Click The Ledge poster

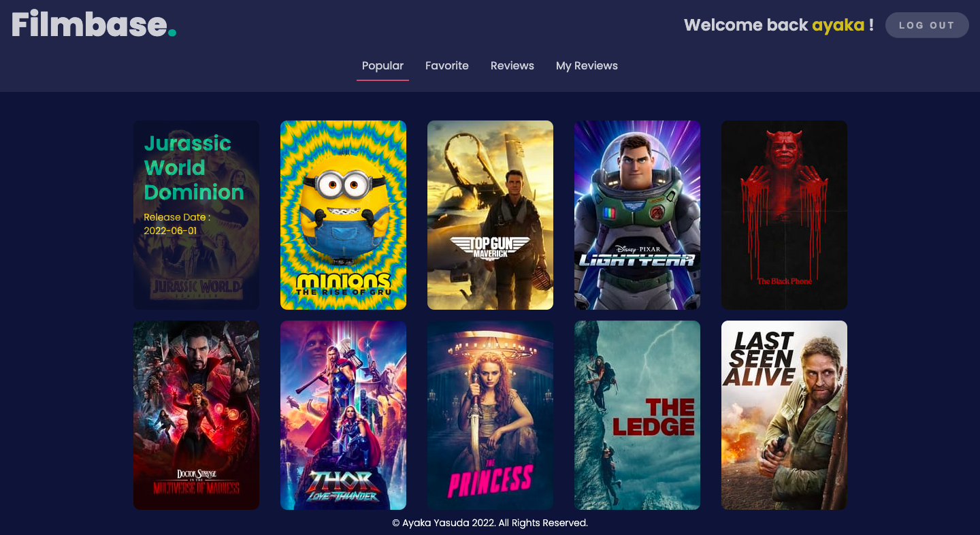pos(637,415)
